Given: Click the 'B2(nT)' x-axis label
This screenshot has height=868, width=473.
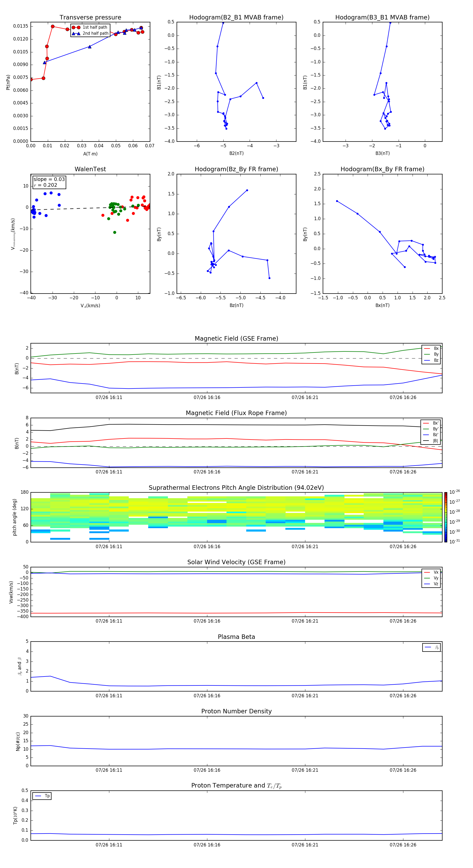Looking at the screenshot, I should (236, 153).
